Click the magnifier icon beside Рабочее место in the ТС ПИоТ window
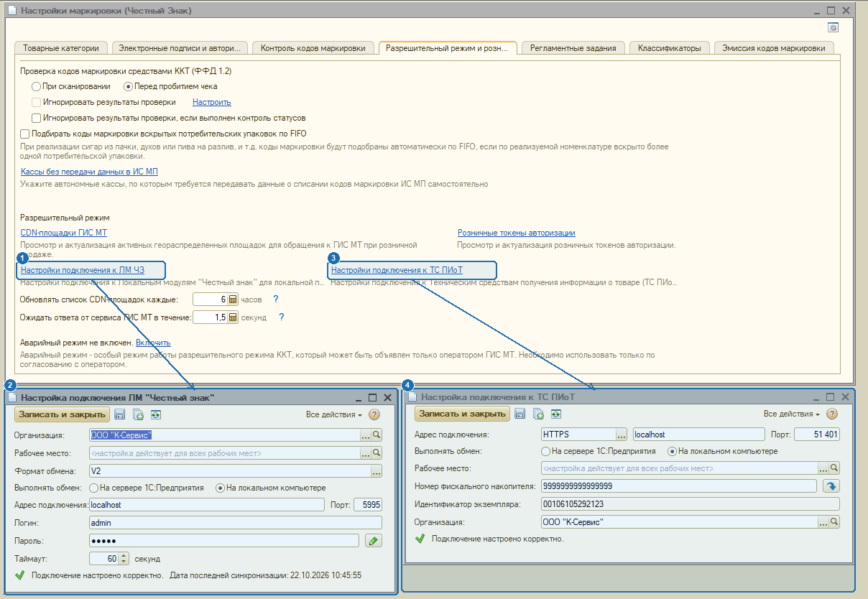 [x=834, y=468]
